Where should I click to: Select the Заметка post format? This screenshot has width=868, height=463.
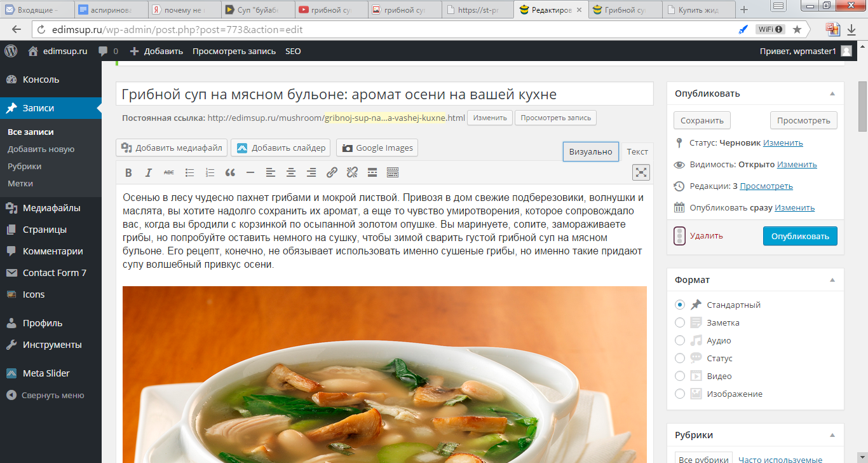[679, 322]
